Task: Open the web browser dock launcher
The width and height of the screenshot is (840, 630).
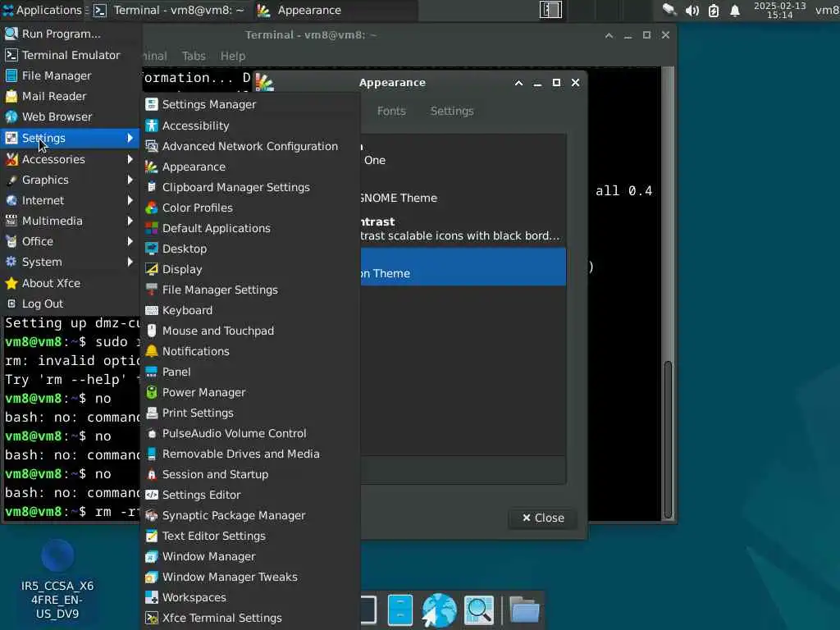Action: 439,610
